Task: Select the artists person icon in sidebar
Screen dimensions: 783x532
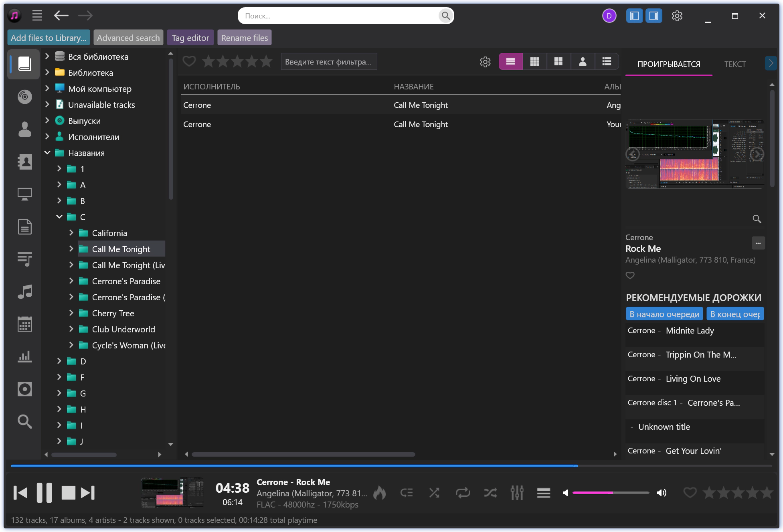Action: [24, 129]
